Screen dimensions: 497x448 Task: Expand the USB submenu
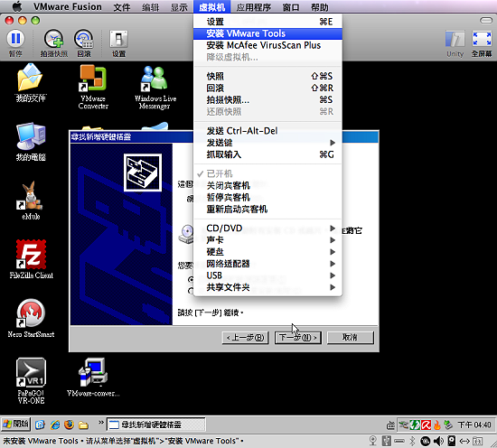point(267,275)
